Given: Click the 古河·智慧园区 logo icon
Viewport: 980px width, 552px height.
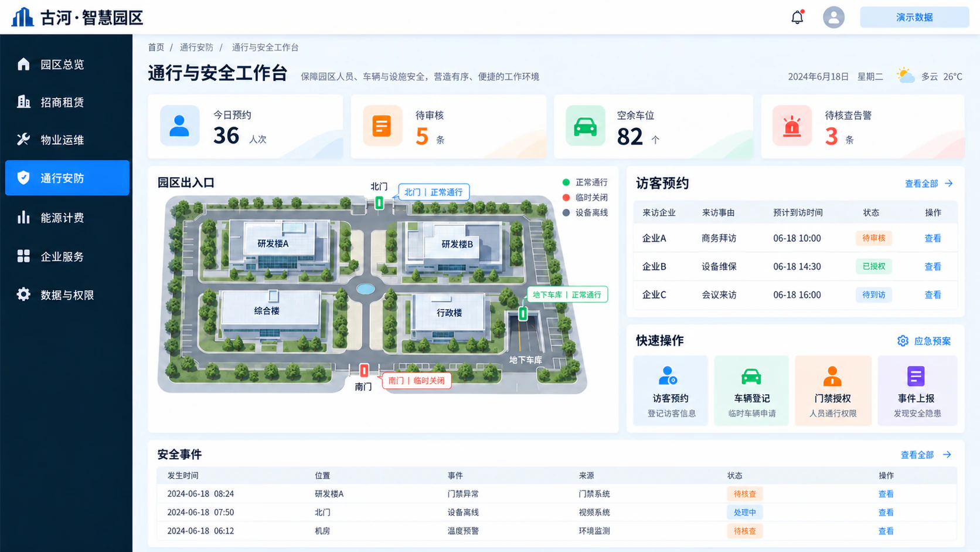Looking at the screenshot, I should [23, 17].
